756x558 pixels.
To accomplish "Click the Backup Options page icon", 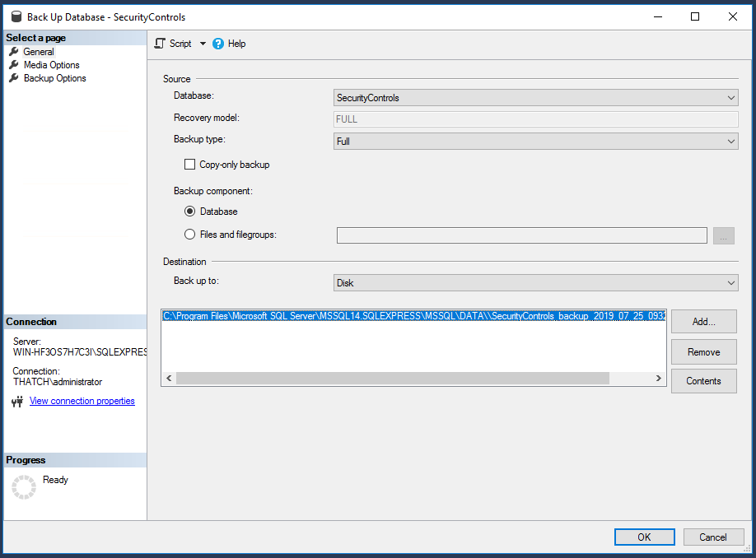I will [x=12, y=77].
